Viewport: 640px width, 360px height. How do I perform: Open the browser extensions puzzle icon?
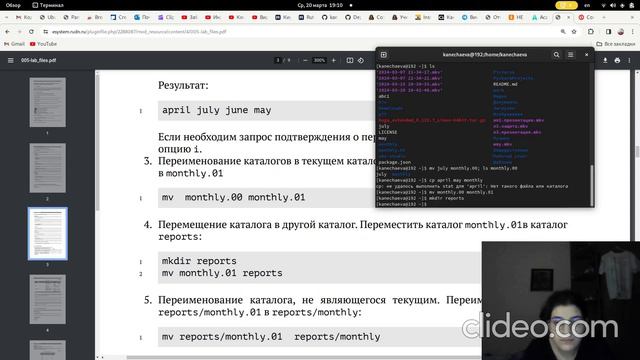coord(591,31)
